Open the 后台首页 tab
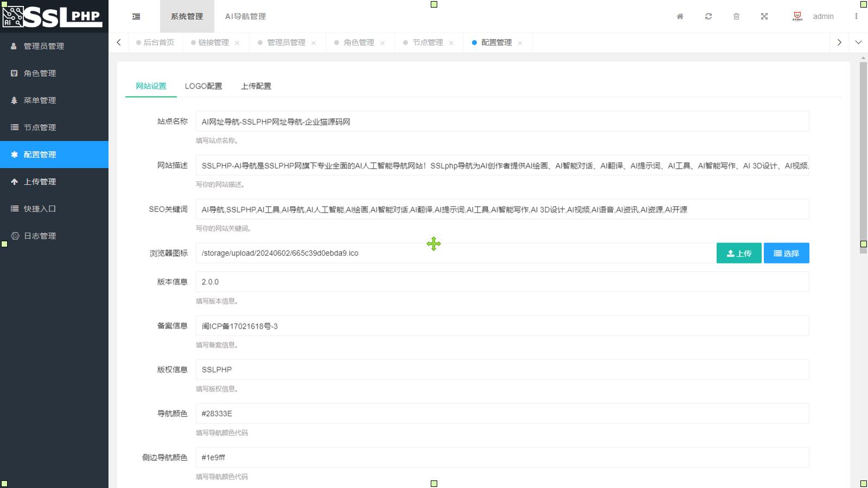 pyautogui.click(x=155, y=42)
